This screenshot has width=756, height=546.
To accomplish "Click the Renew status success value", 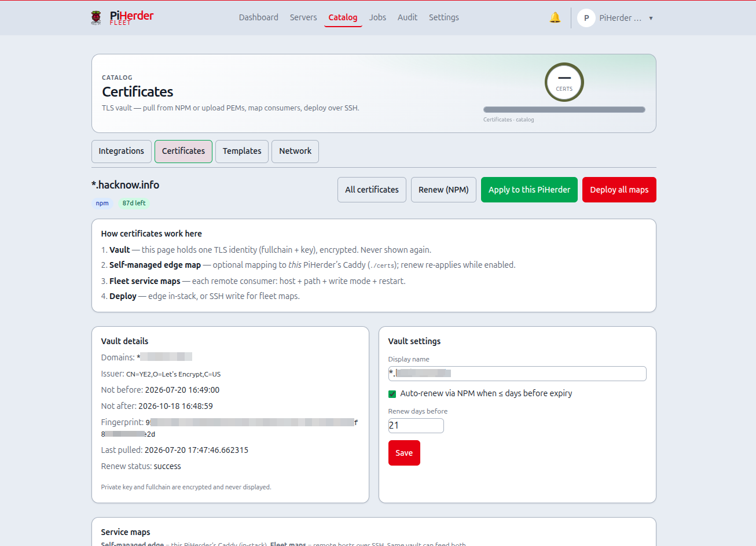I will tap(167, 466).
